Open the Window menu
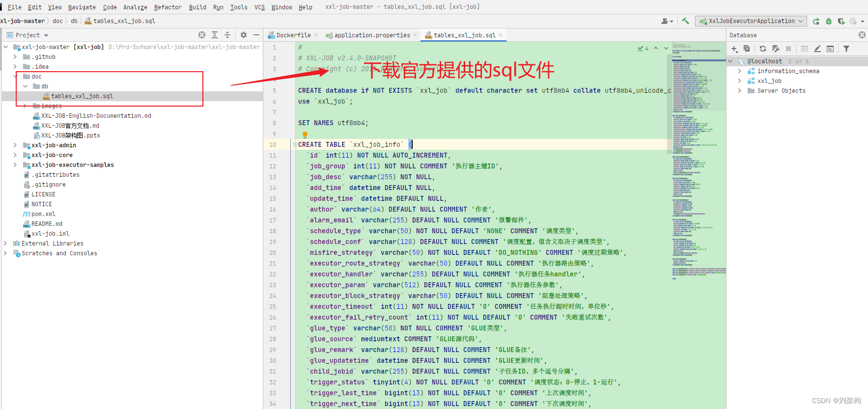Image resolution: width=868 pixels, height=409 pixels. [281, 7]
